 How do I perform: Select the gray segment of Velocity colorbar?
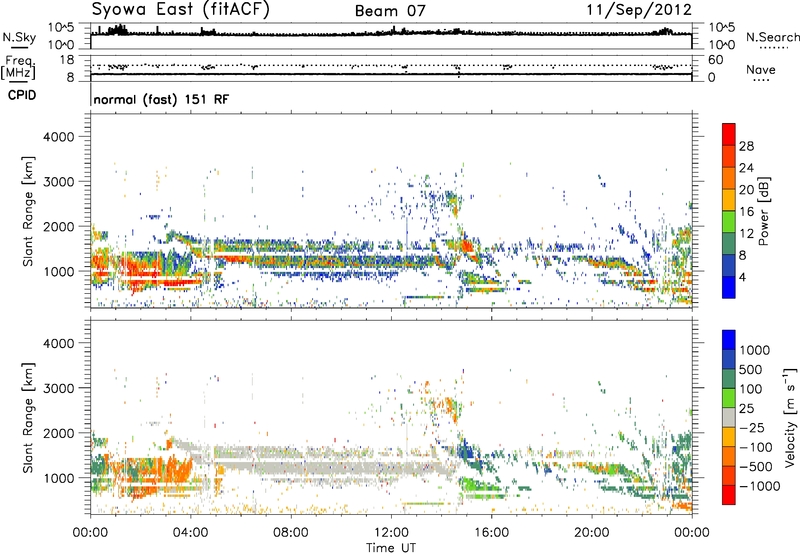(729, 418)
